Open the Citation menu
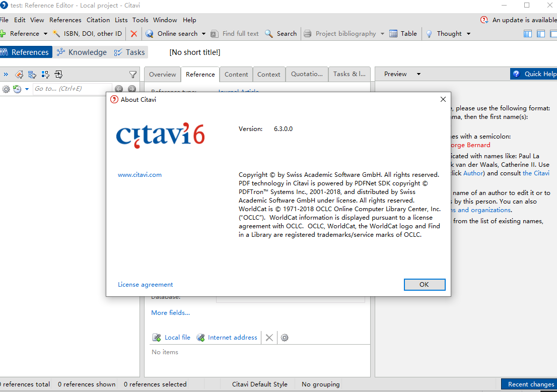Screen dimensions: 557x392 pyautogui.click(x=98, y=20)
